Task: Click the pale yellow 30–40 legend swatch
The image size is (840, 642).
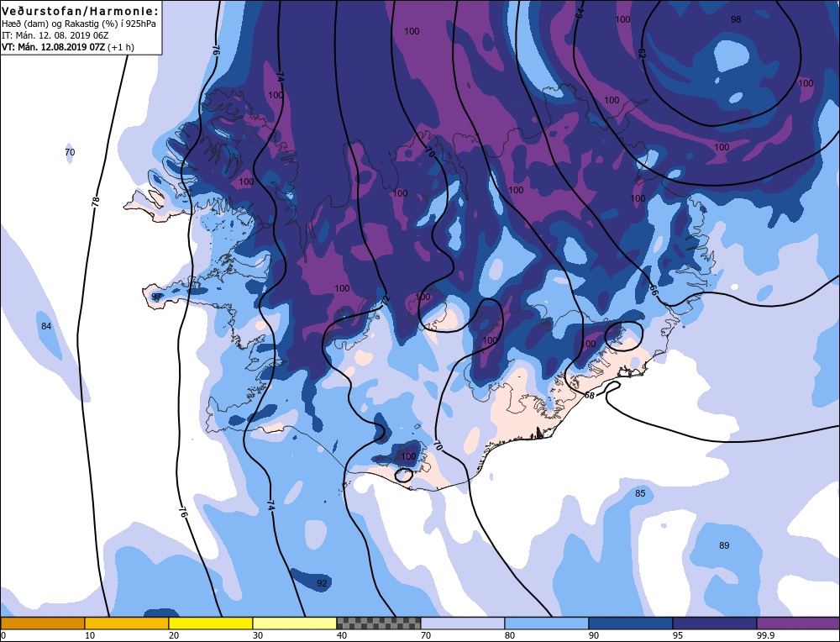Action: 295,623
